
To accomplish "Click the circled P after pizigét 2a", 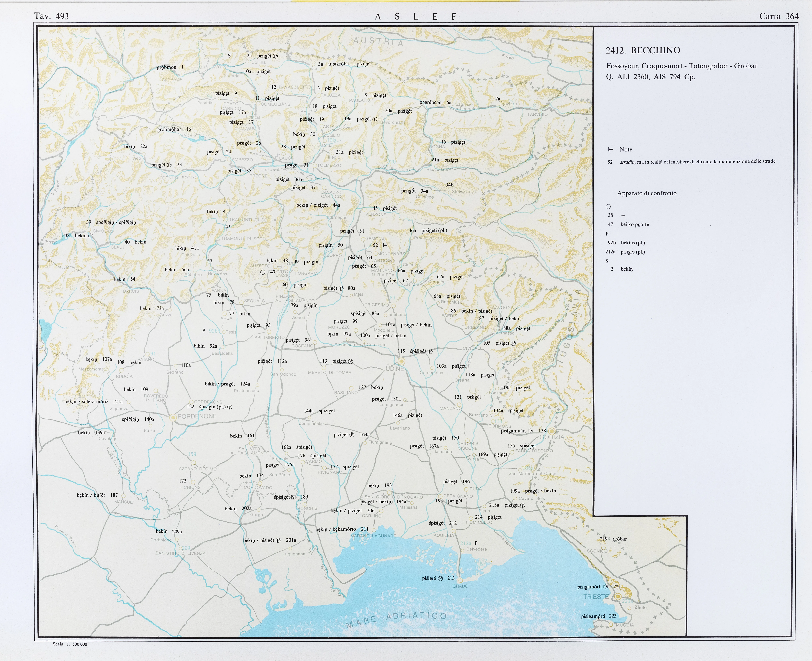I will tap(275, 56).
